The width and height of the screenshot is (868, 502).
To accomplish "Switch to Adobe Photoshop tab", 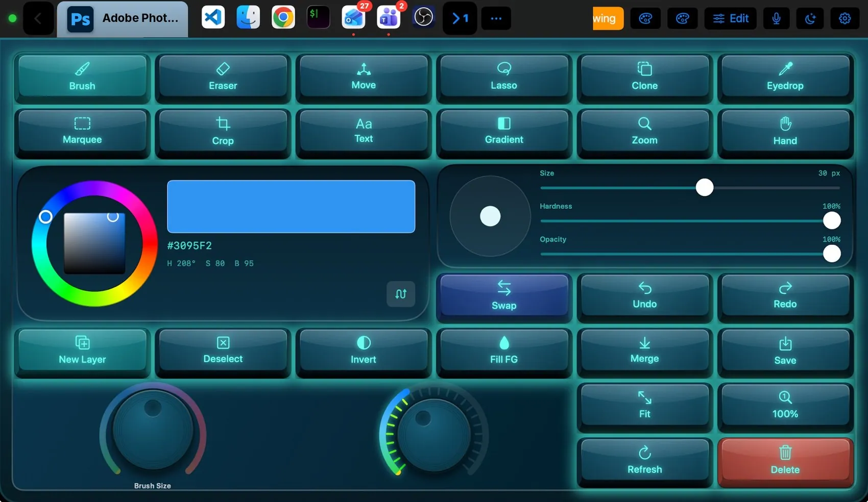I will point(123,19).
